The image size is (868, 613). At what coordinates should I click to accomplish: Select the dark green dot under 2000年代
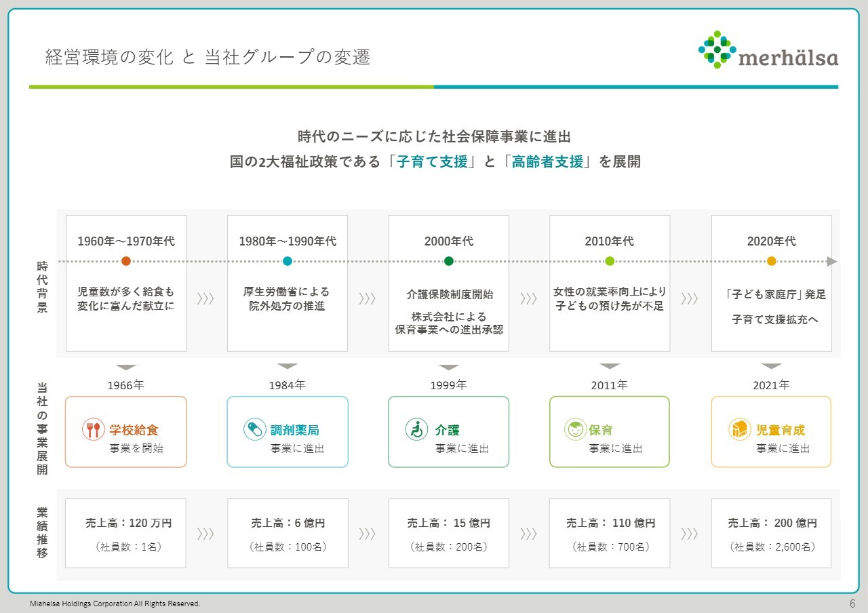(x=449, y=261)
